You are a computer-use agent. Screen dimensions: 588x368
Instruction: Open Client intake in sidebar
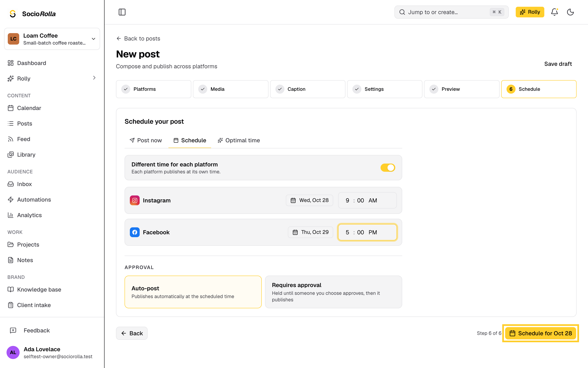point(52,305)
